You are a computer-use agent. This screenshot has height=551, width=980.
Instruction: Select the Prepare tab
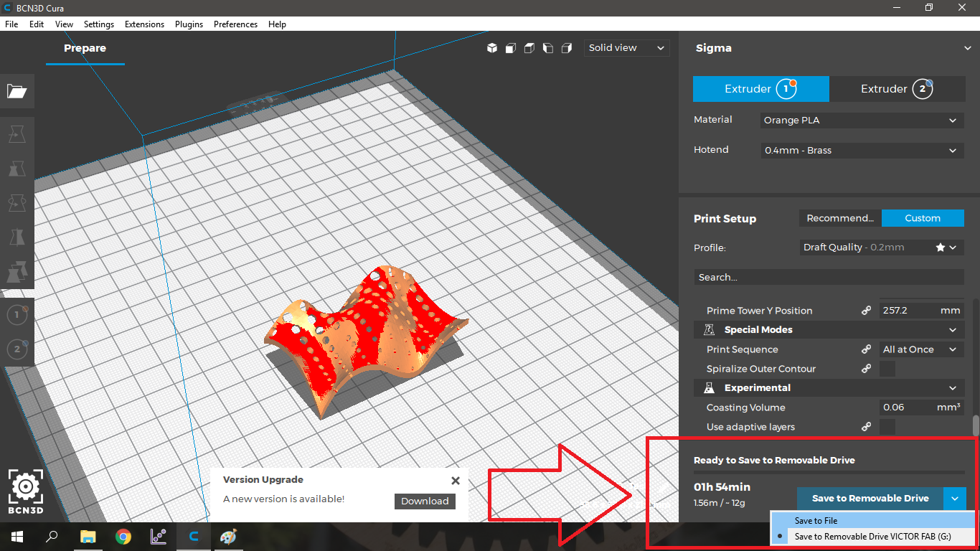(x=85, y=49)
